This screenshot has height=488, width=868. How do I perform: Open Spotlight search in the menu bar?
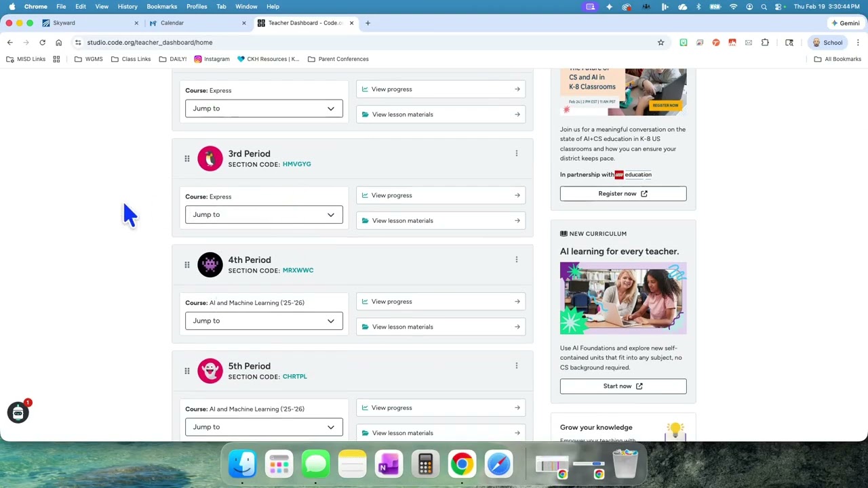(x=764, y=7)
